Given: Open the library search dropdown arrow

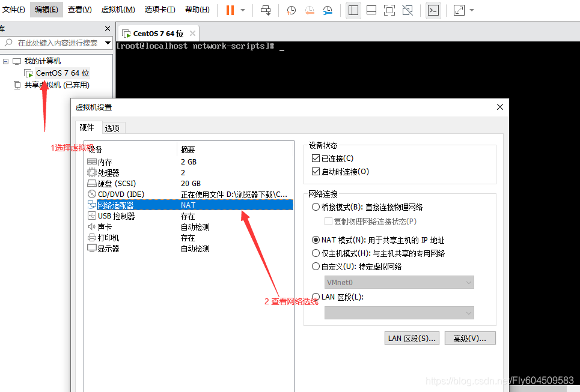Looking at the screenshot, I should pyautogui.click(x=108, y=43).
